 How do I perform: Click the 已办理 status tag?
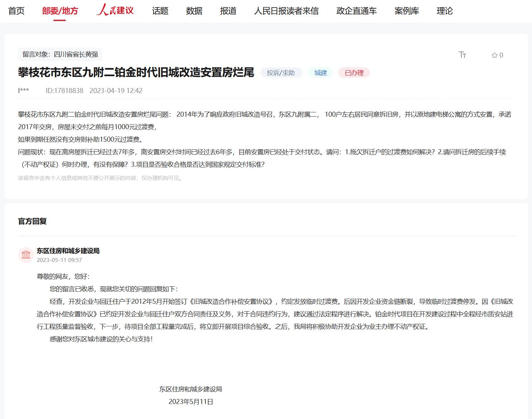coord(354,73)
